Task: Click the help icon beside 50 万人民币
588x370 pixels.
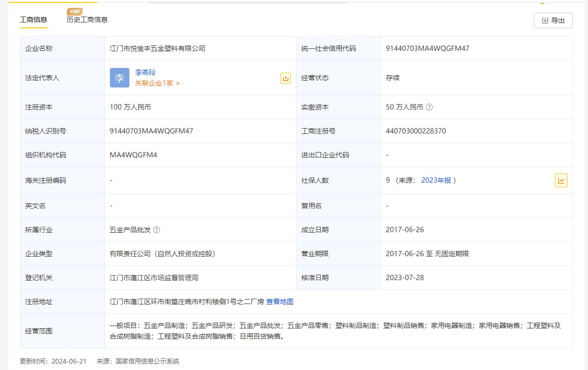Action: pos(429,107)
